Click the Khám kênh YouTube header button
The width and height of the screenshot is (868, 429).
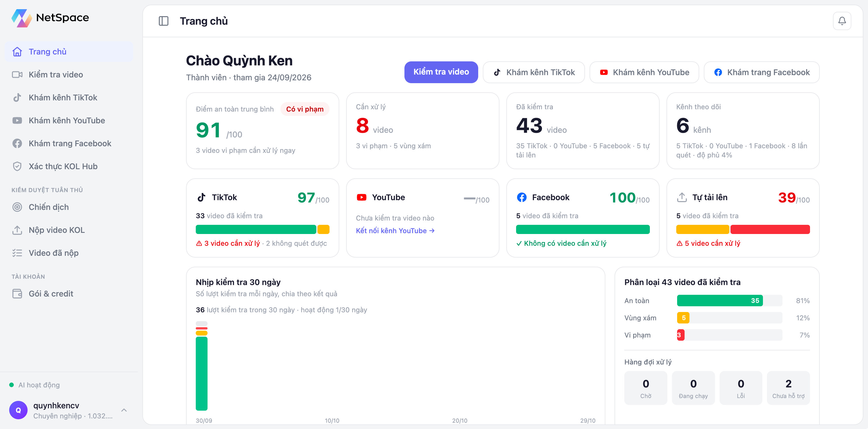pos(644,72)
